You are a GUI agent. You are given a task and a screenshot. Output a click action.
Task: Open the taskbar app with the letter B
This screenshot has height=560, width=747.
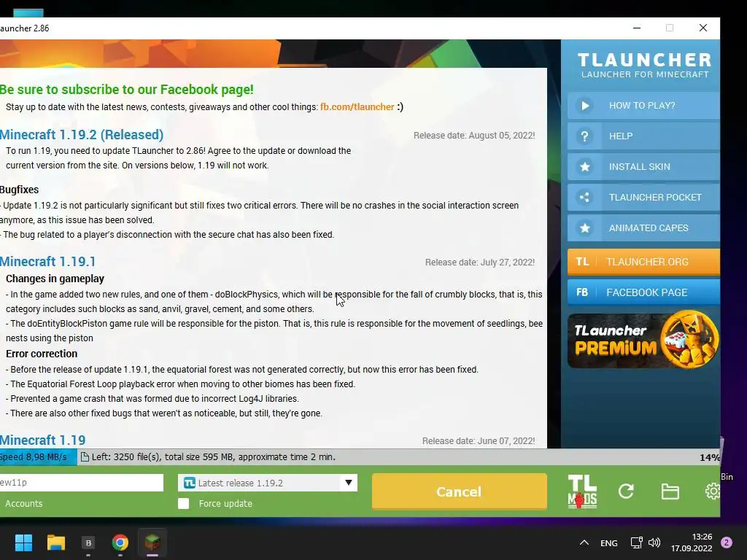pyautogui.click(x=88, y=542)
